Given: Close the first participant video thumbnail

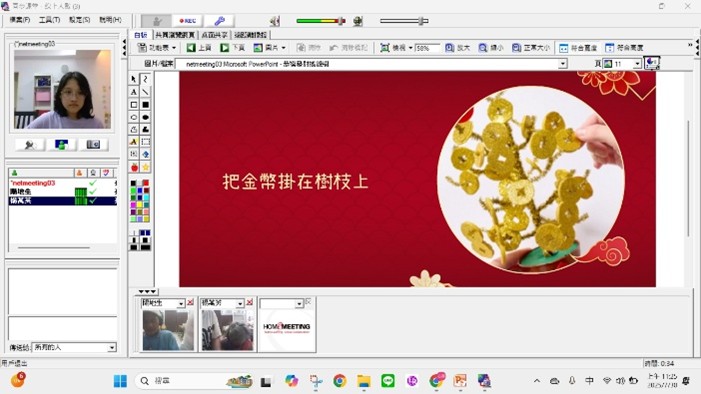Looking at the screenshot, I should (190, 303).
